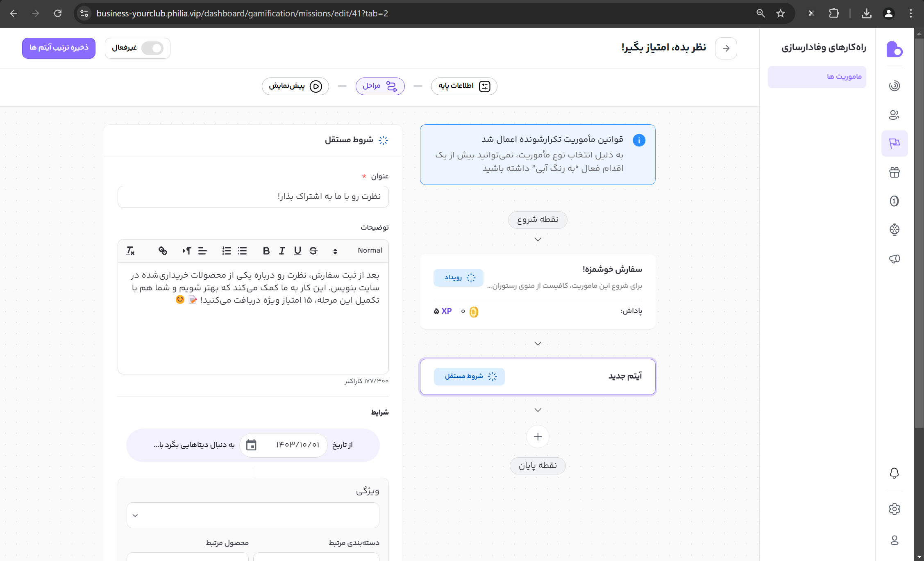Viewport: 924px width, 561px height.
Task: Open the به دنبال دیتاهایی condition dropdown
Action: click(x=194, y=445)
